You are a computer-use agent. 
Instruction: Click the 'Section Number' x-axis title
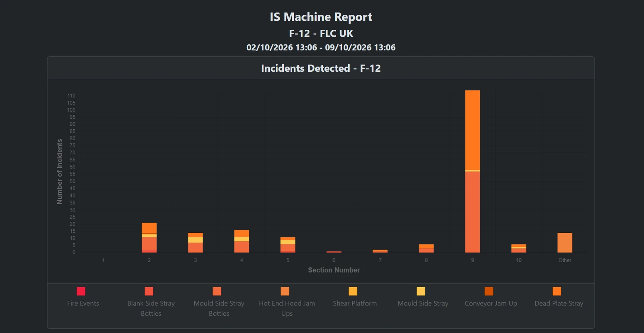click(x=334, y=270)
